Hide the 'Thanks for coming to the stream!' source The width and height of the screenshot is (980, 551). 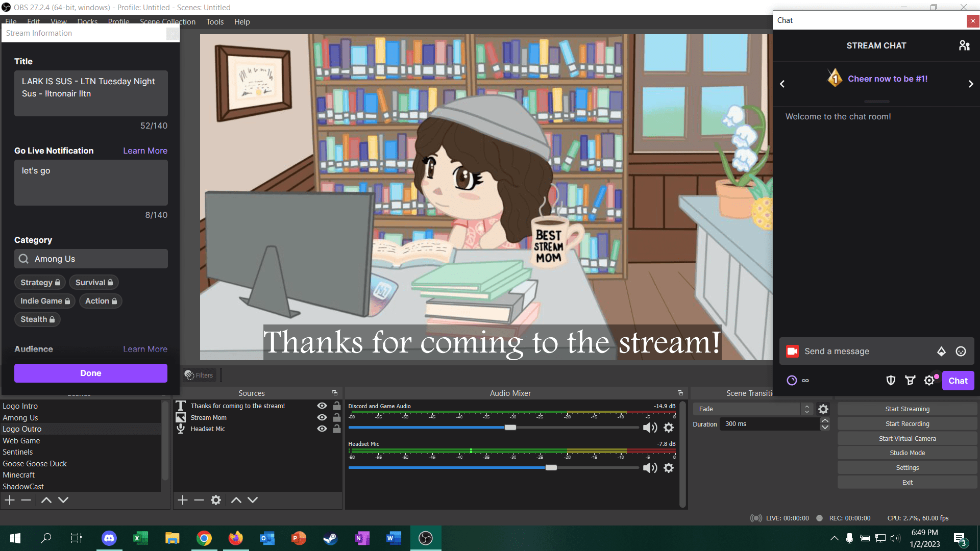322,406
